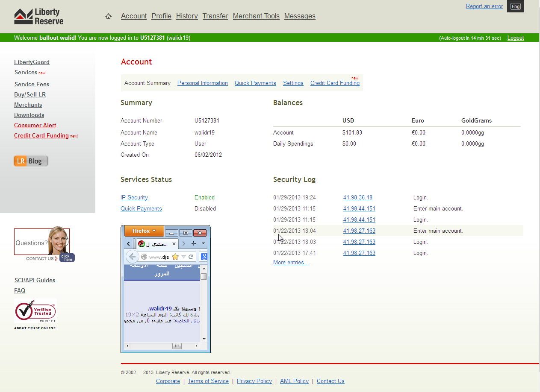
Task: Click the Firefox horizontal scrollbar right arrow
Action: coord(197,346)
